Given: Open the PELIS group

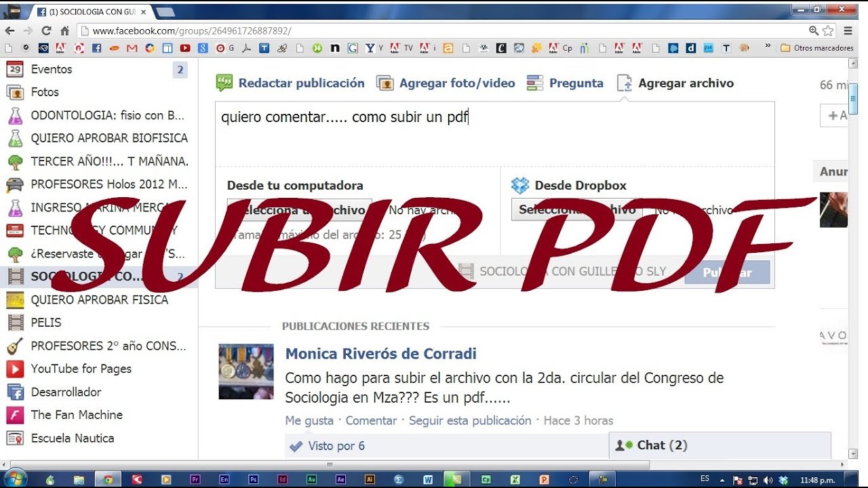Looking at the screenshot, I should [46, 323].
